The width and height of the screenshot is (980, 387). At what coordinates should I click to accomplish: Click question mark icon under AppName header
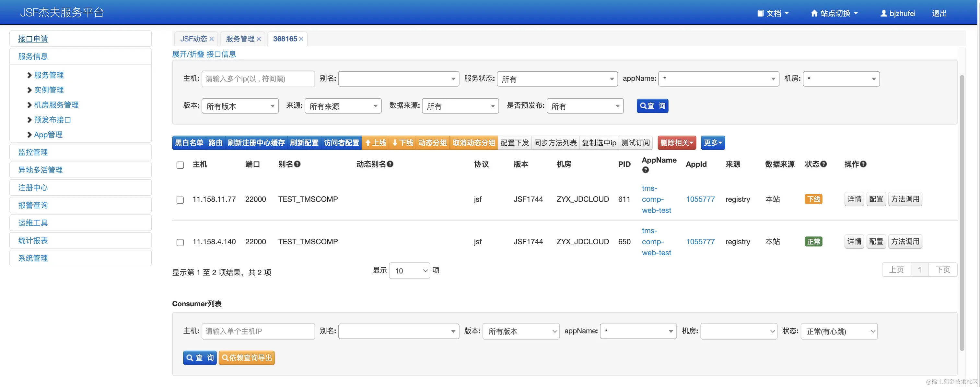coord(645,170)
